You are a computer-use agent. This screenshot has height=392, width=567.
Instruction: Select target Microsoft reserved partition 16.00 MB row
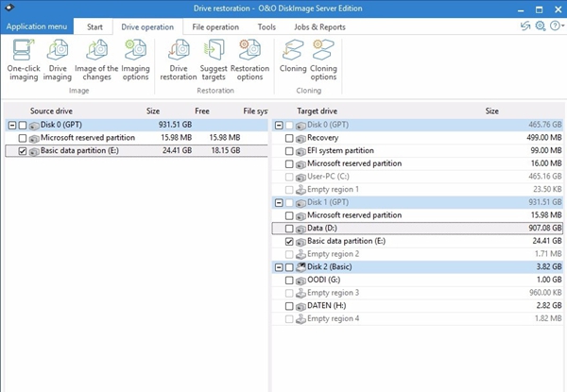pyautogui.click(x=418, y=164)
